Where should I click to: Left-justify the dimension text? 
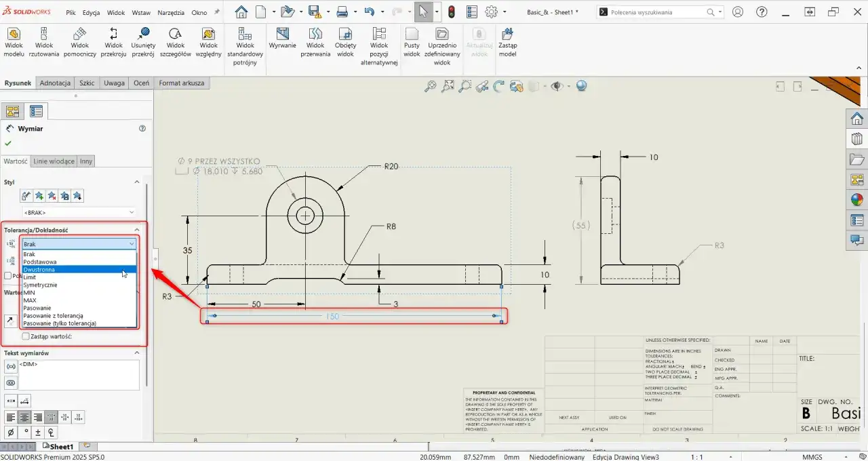point(11,417)
